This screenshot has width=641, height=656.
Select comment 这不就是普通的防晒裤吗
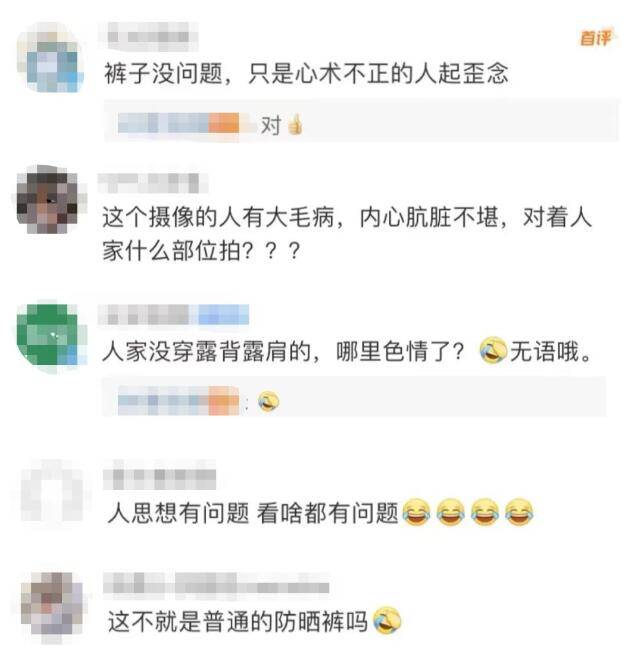238,621
